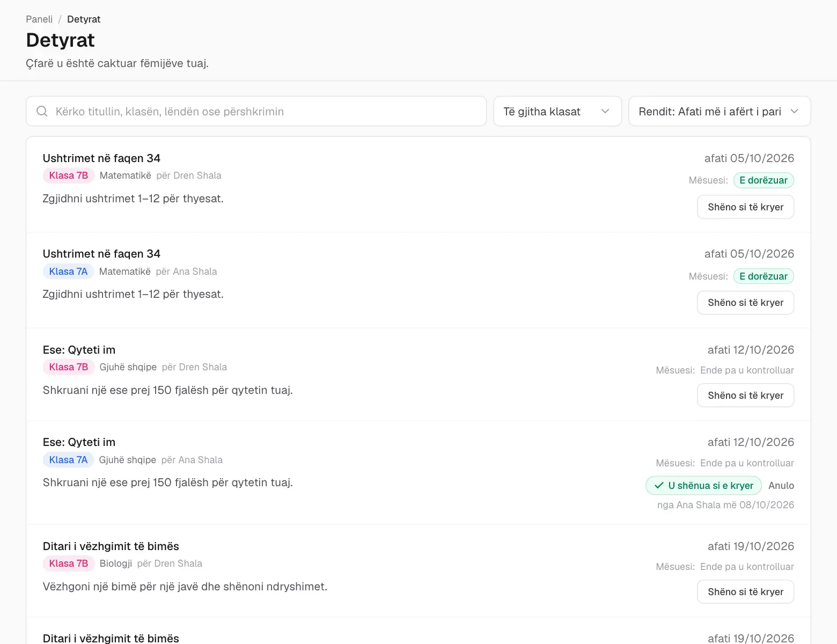Click the 'E dorëzuar' badge for Dren Shala
The height and width of the screenshot is (644, 837).
point(763,180)
